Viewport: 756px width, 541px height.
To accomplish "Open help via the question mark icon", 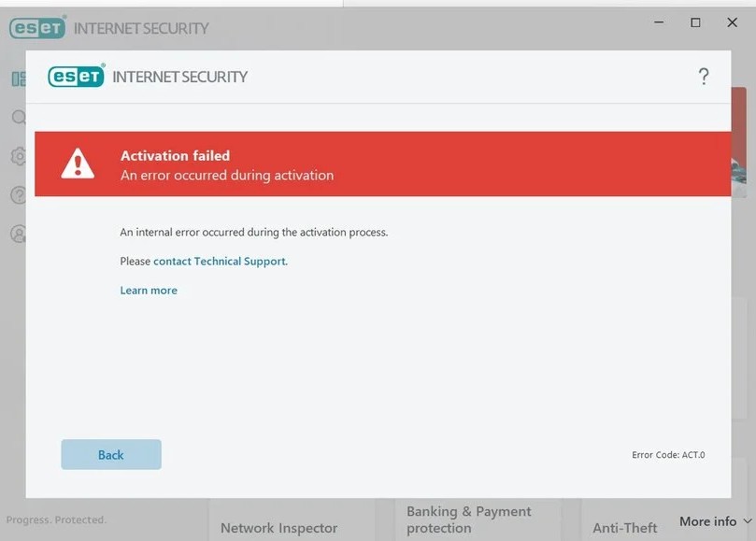I will pos(704,77).
